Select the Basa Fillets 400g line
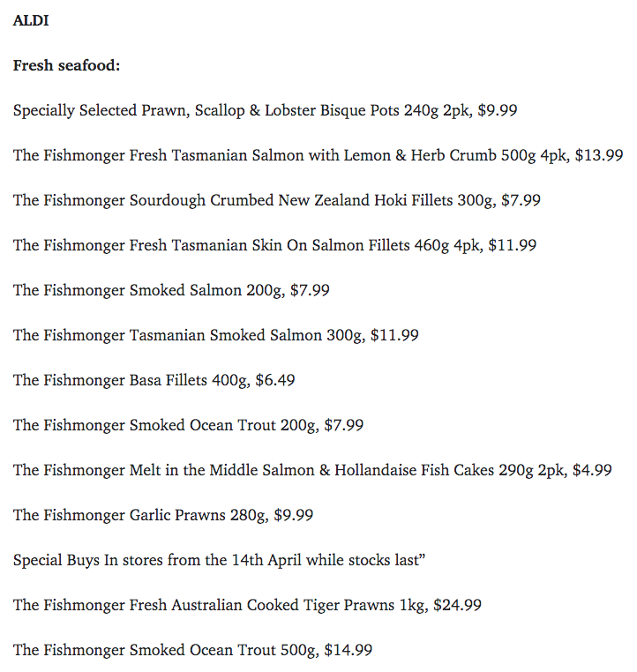The image size is (637, 672). coord(154,381)
